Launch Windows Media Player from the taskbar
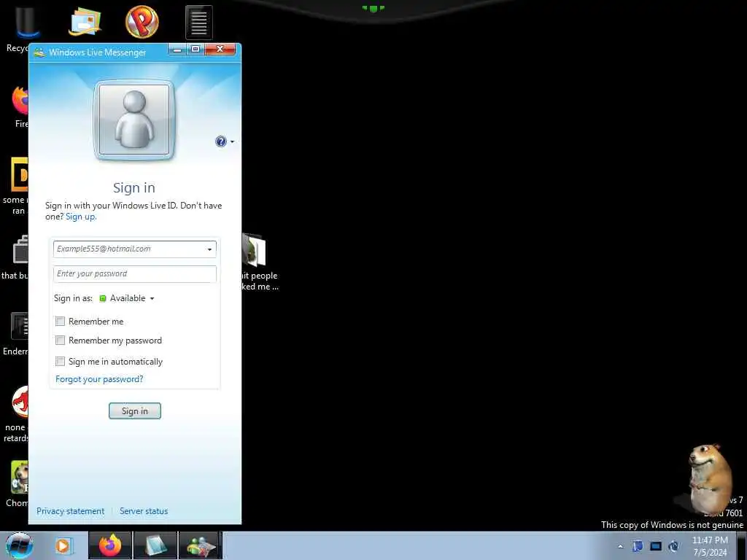 click(63, 545)
